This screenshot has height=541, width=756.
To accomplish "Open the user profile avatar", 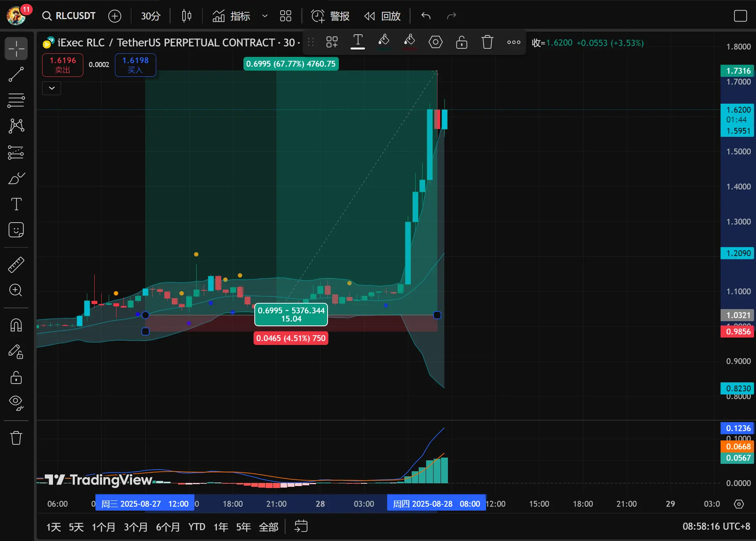I will 16,16.
